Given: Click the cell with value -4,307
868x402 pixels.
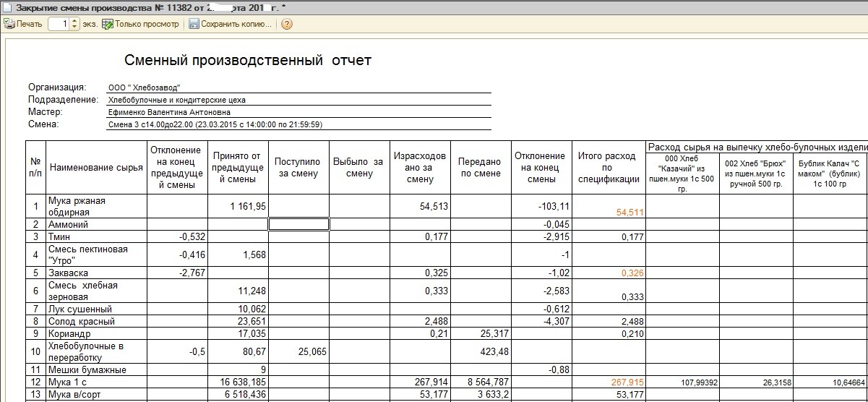Looking at the screenshot, I should 541,321.
